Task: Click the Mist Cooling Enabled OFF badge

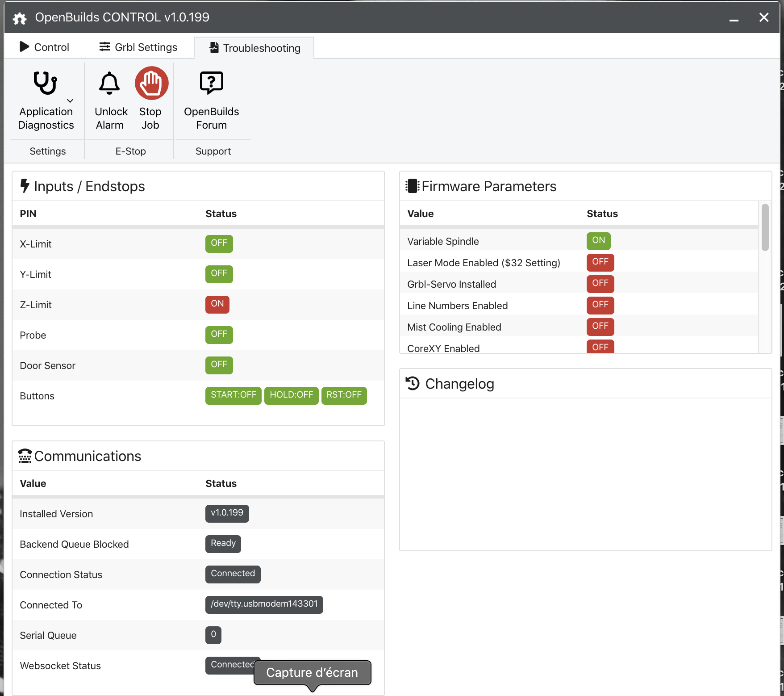Action: 601,327
